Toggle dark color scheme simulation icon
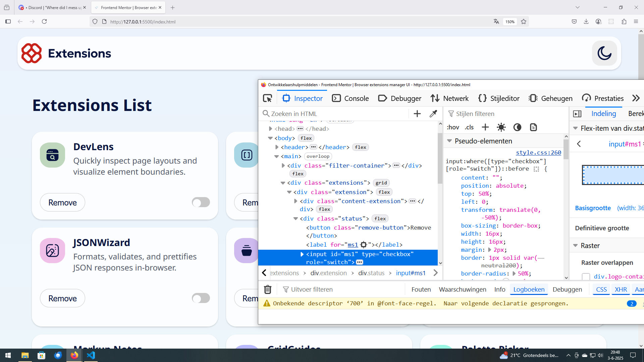 click(517, 127)
